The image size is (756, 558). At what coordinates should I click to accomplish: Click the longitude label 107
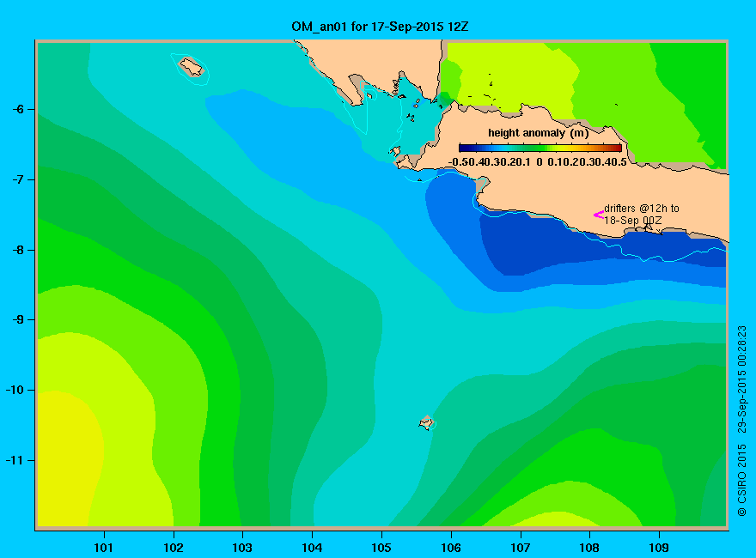click(x=521, y=548)
